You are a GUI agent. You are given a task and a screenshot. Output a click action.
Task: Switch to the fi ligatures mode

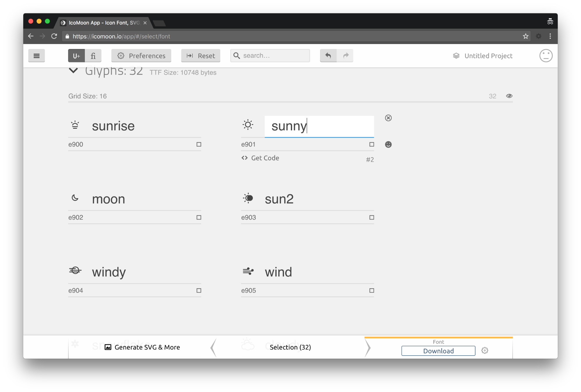click(93, 55)
